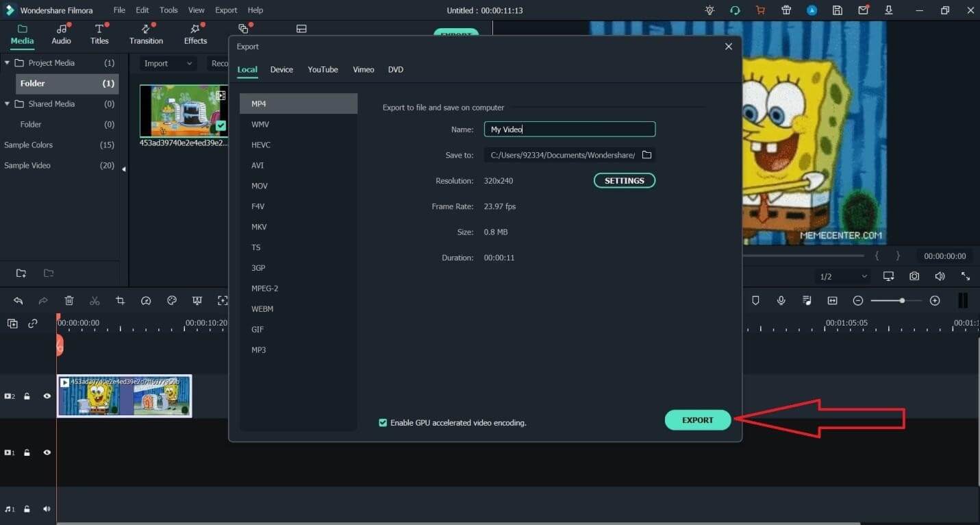Mute audio track 1 speaker
Viewport: 980px width, 525px height.
click(47, 509)
